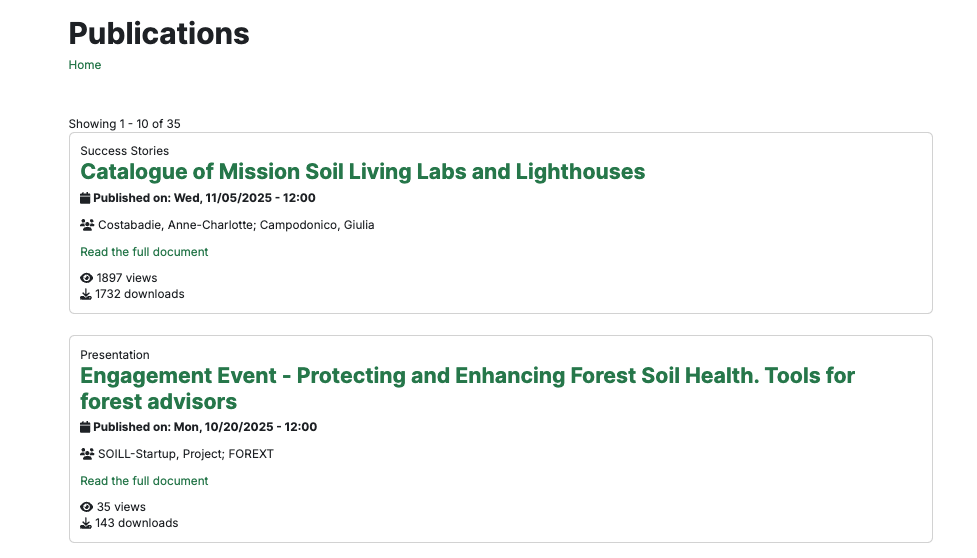Read the full document for the Catalogue
This screenshot has width=977, height=558.
coord(144,252)
